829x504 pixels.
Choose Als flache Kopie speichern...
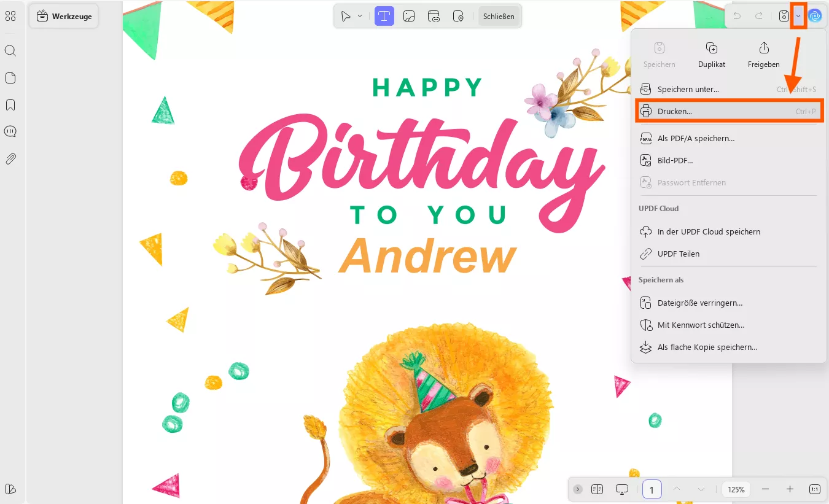click(728, 347)
